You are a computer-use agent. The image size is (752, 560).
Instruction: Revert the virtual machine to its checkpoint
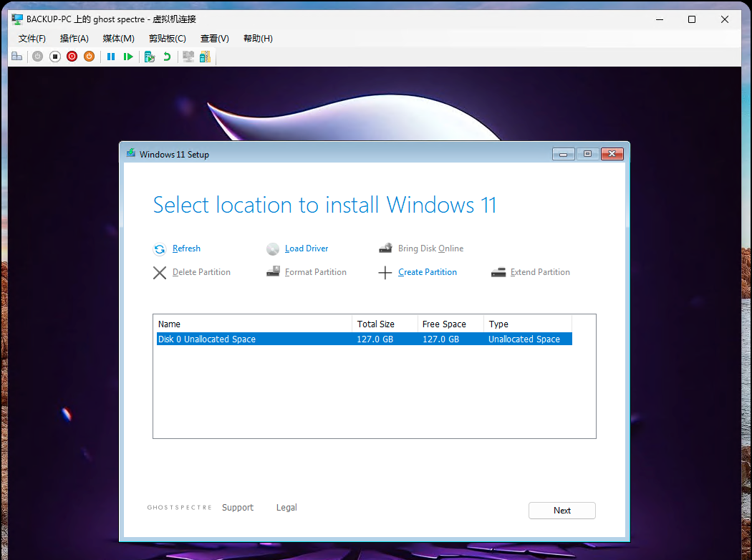pos(166,56)
